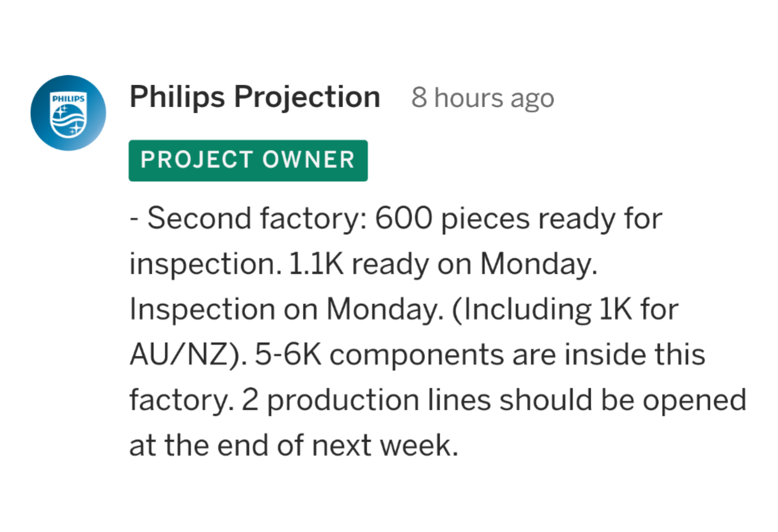Click the "600 pieces" text in the comment
Screen dimensions: 778x532
452,218
